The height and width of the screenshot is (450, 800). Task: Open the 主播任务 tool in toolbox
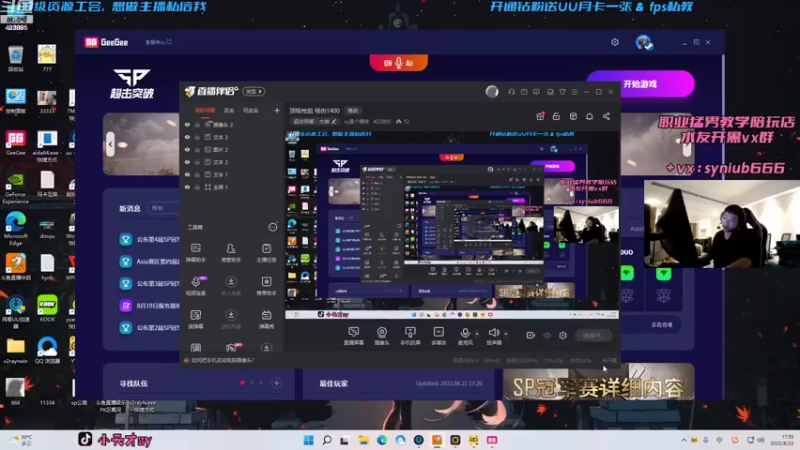(266, 253)
